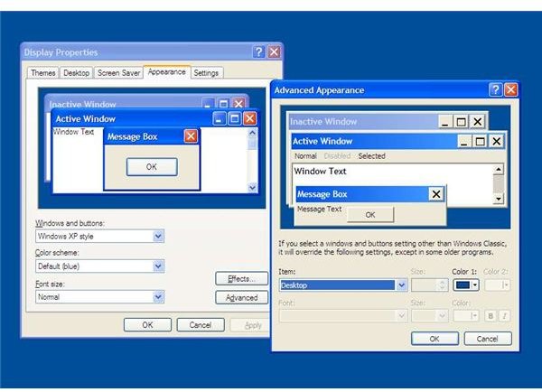
Task: Open the Color 1 swatch picker
Action: [x=465, y=285]
